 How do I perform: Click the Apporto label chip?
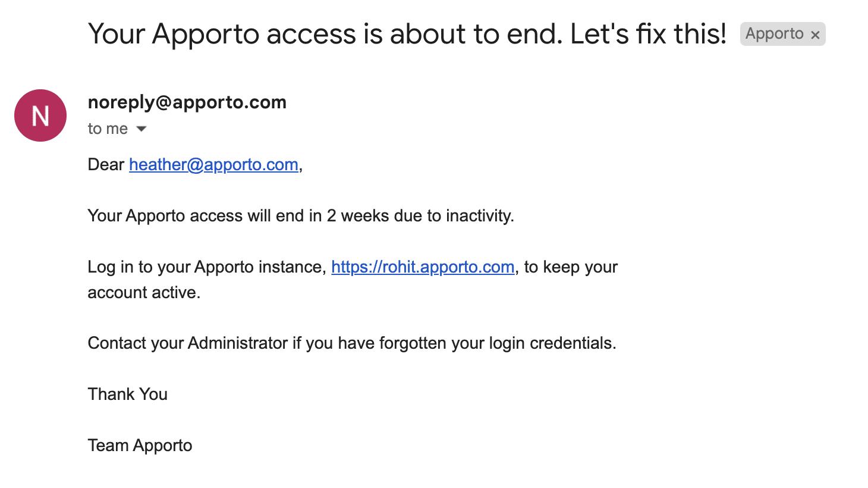click(x=774, y=34)
